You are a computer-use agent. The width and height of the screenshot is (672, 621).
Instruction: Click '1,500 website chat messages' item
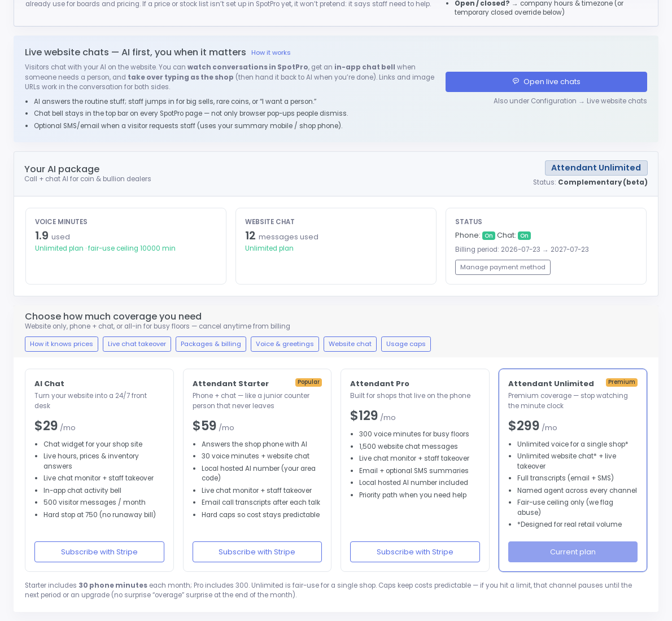[x=408, y=447]
